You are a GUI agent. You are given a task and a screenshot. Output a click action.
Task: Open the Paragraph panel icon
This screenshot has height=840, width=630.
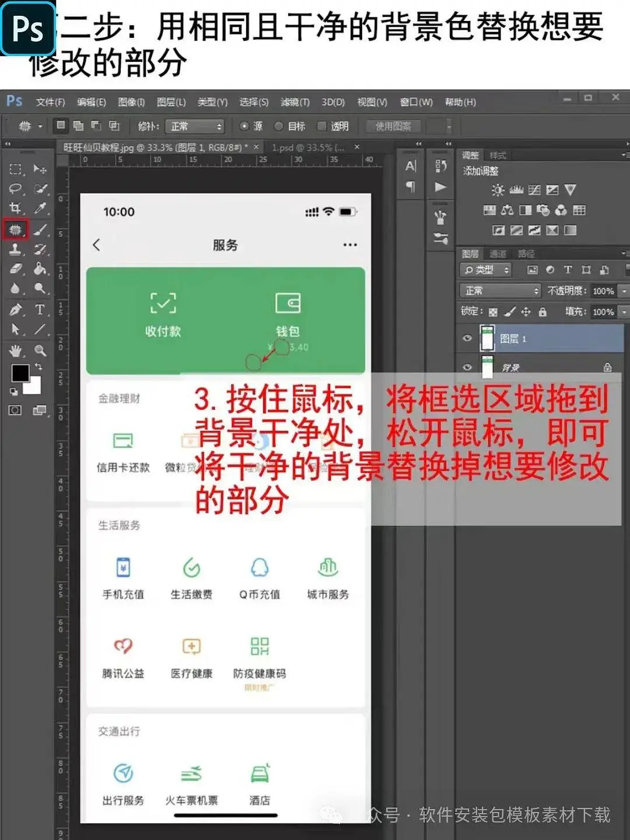coord(411,187)
